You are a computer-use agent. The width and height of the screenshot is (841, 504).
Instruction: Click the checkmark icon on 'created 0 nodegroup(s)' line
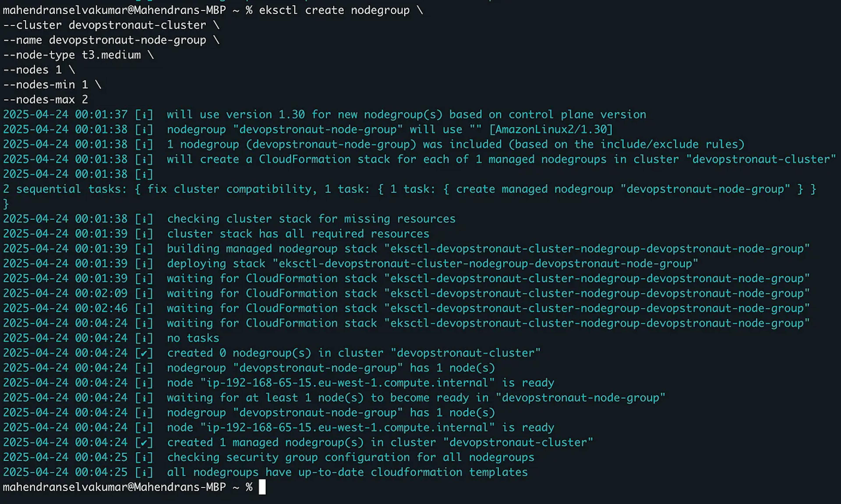pos(144,353)
